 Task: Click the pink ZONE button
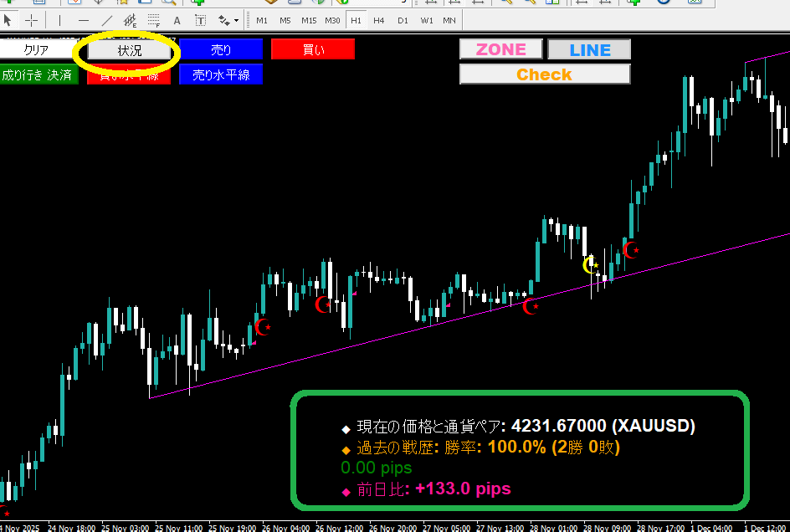point(500,49)
